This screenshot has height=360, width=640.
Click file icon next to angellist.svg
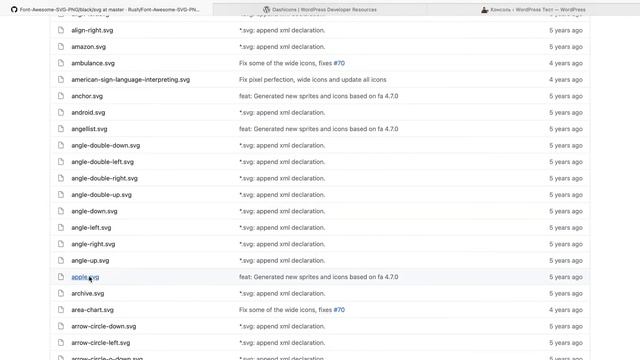(61, 129)
